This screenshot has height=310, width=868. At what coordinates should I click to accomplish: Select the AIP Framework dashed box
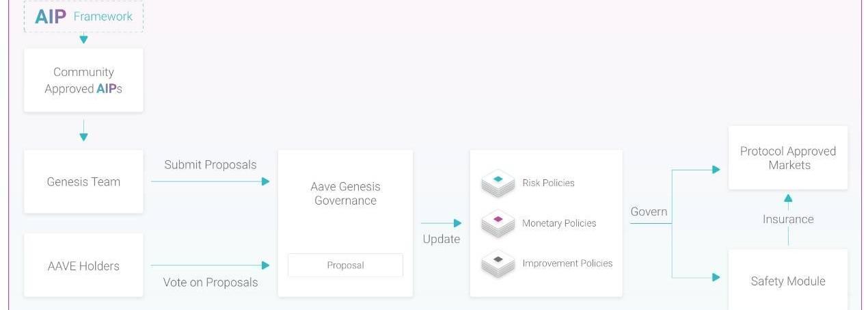coord(83,16)
